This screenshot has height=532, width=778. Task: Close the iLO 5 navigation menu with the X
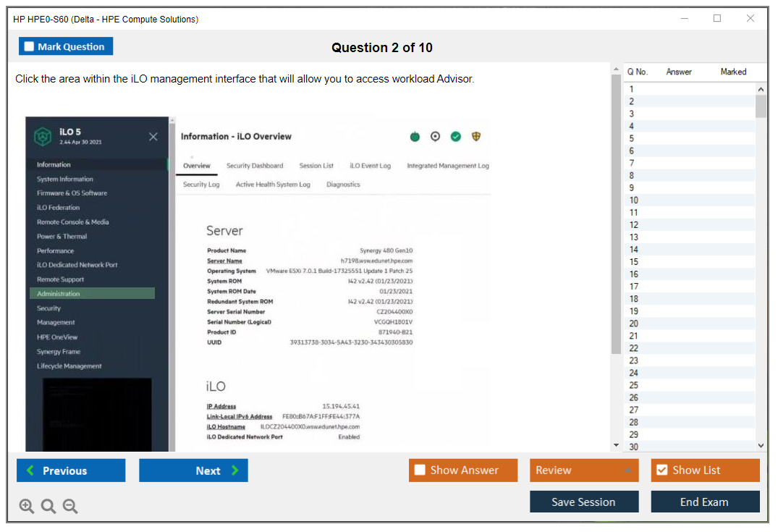tap(153, 137)
